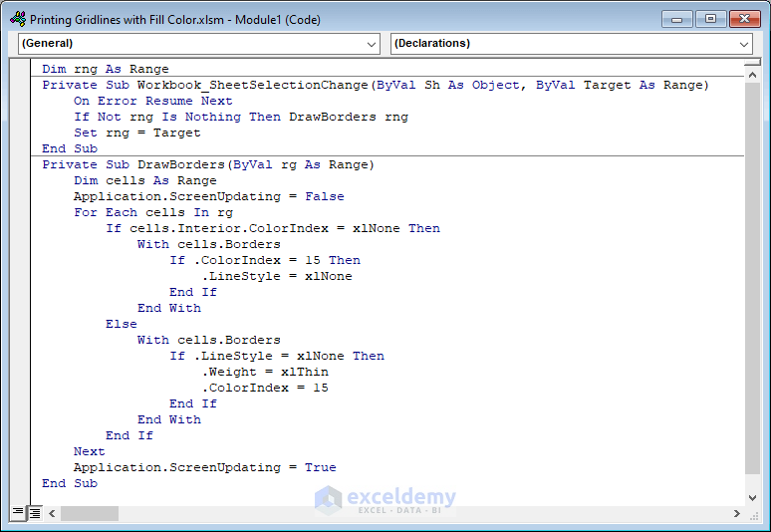This screenshot has height=532, width=771.
Task: Click the VBA module icon in title bar
Action: coord(18,19)
